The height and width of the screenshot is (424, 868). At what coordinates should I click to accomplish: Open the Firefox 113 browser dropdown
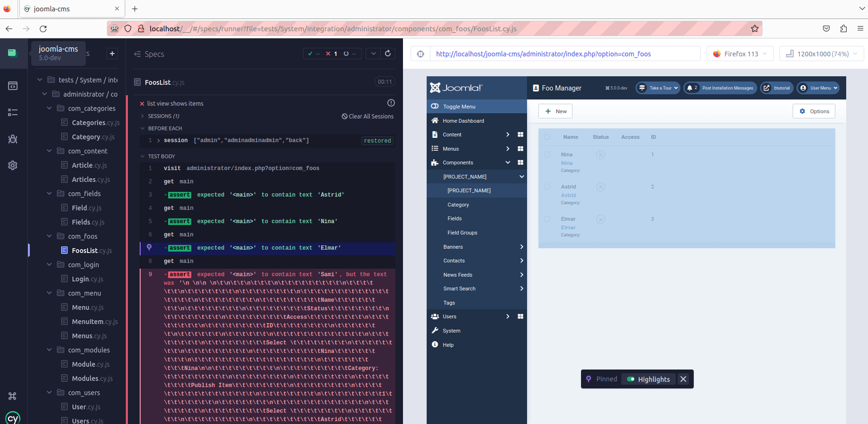coord(740,54)
